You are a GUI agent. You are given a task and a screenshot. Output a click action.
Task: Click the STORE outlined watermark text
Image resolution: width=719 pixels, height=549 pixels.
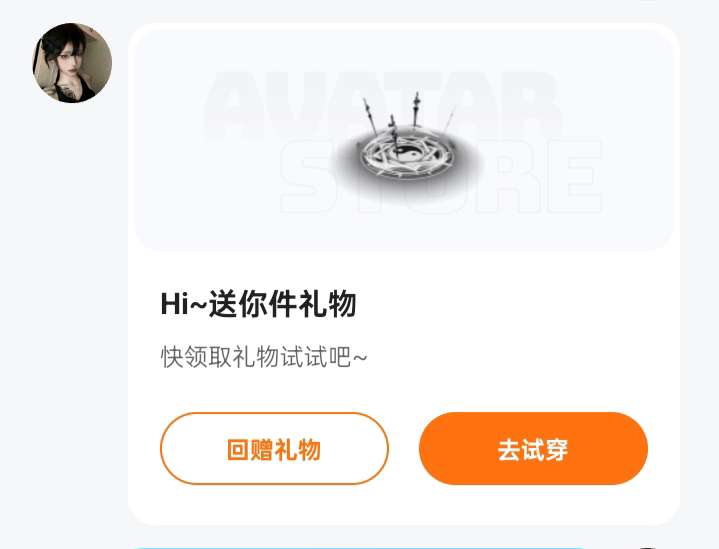click(x=440, y=177)
